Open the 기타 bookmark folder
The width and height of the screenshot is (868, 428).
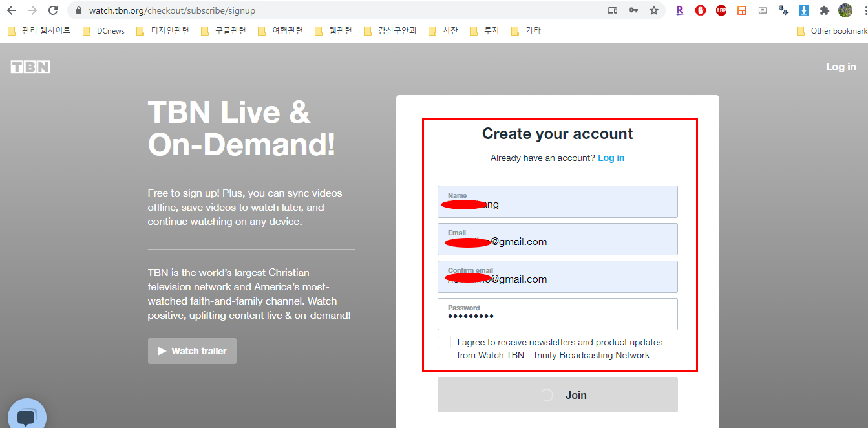pyautogui.click(x=526, y=30)
